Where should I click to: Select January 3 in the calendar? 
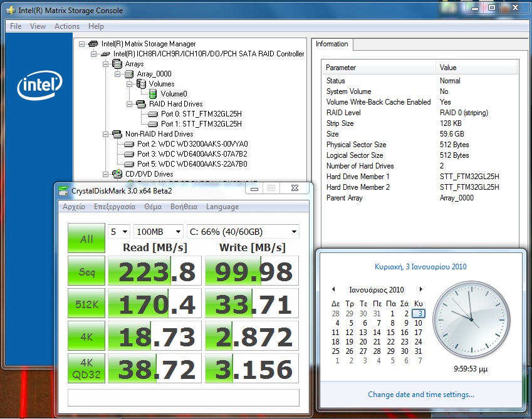coord(419,314)
